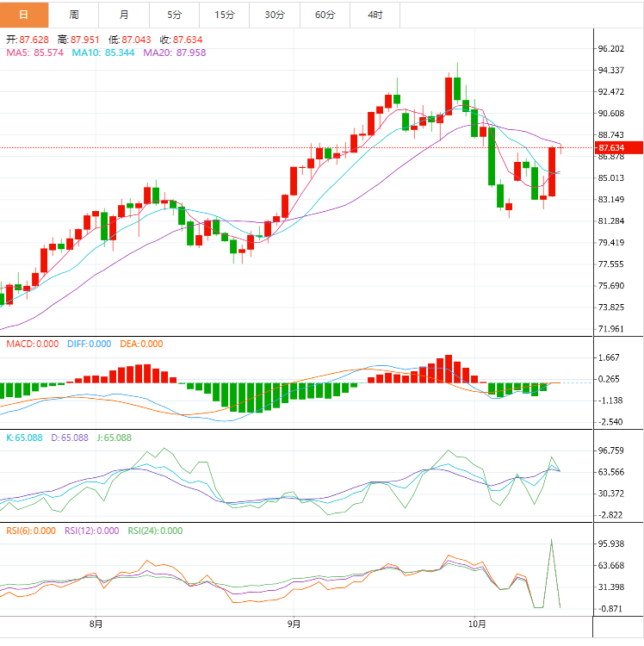Screen dimensions: 644x646
Task: Select the 15分 timeframe tab
Action: pyautogui.click(x=224, y=15)
